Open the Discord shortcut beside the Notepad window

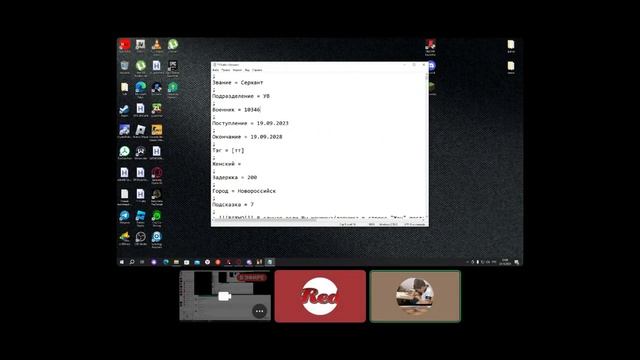431,66
